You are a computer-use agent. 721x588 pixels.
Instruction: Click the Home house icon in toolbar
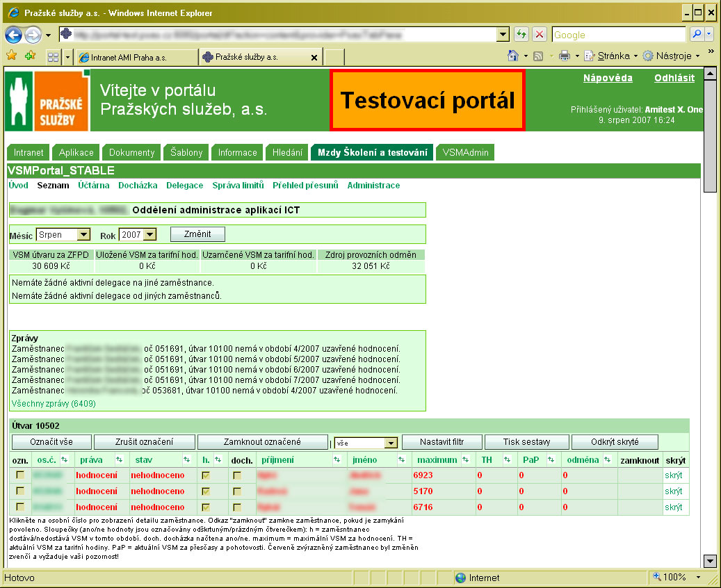pos(512,56)
